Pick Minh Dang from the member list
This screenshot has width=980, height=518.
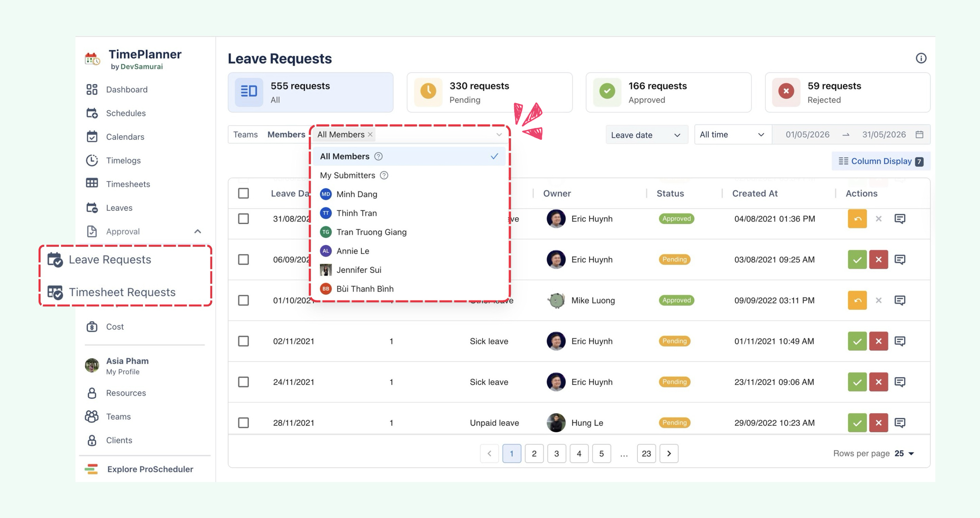(409, 194)
